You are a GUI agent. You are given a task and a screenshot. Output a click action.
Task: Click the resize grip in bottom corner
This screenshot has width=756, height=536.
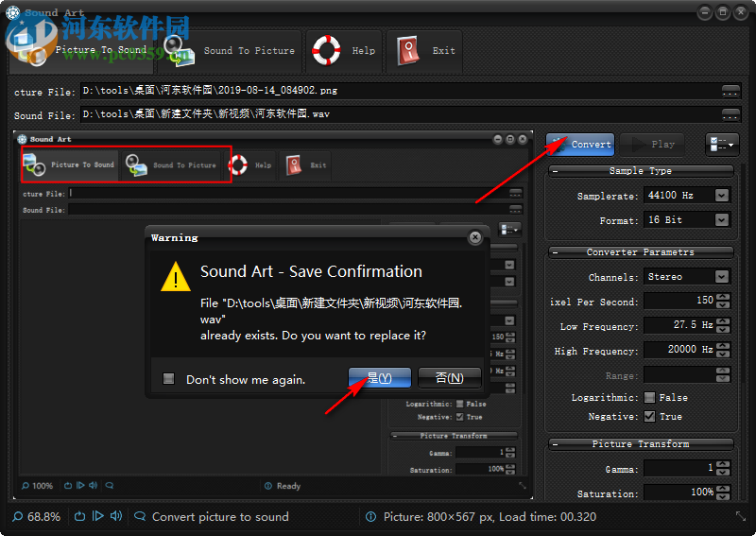point(741,516)
